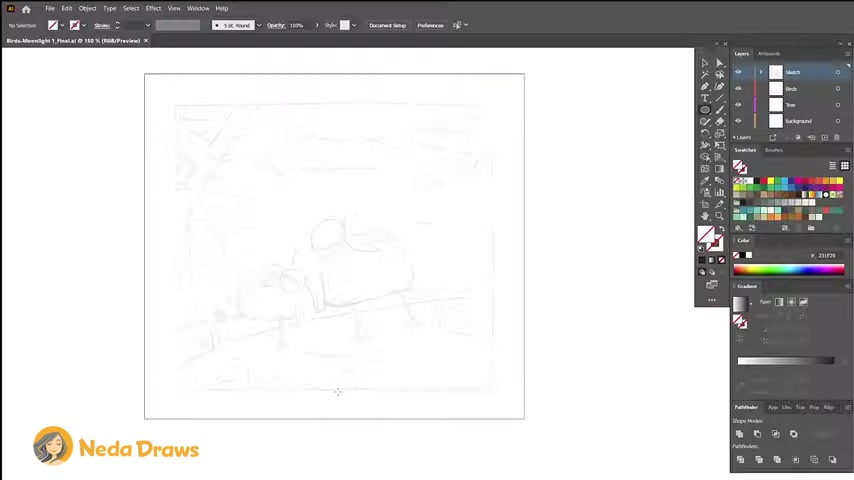Click Divide pathfinder icon
This screenshot has height=480, width=854.
click(740, 459)
